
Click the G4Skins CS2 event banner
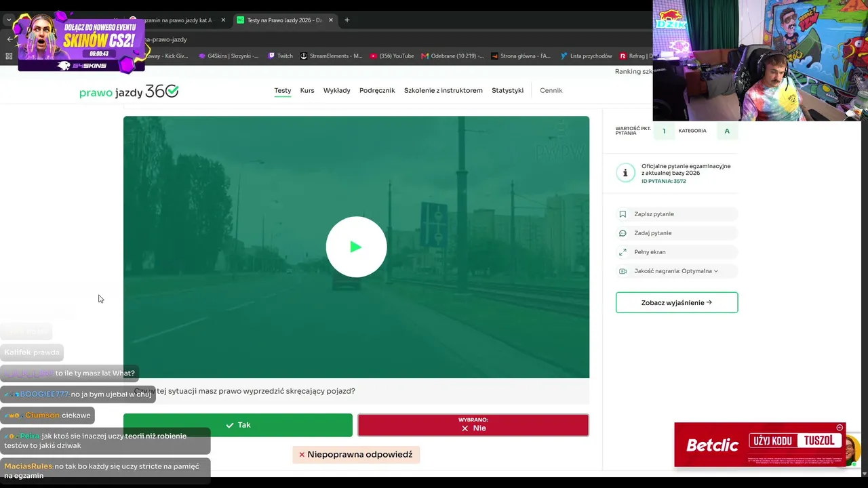pos(81,42)
